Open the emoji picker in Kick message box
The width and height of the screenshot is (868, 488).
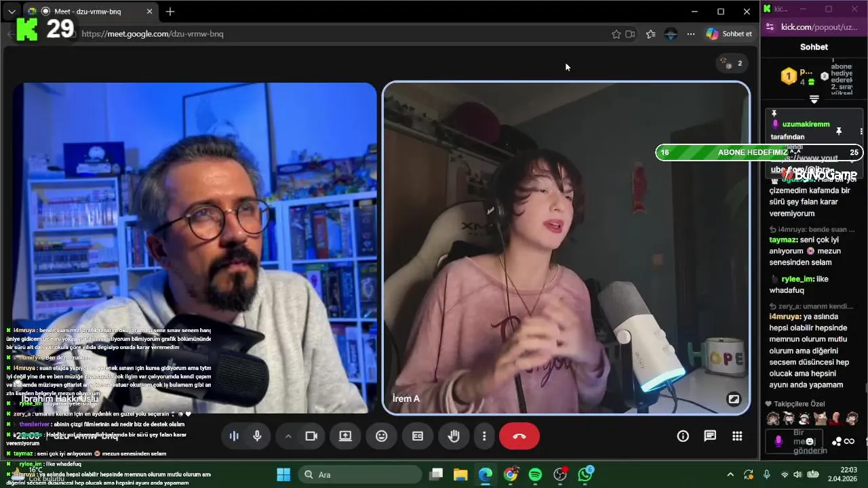pos(810,441)
